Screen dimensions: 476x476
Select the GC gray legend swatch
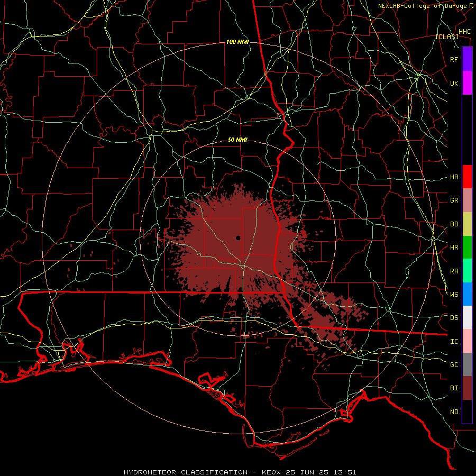point(467,364)
